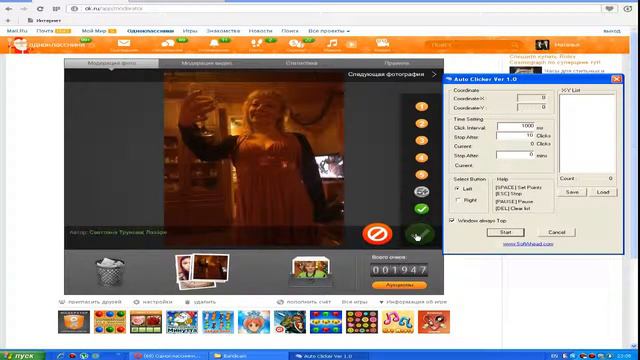This screenshot has width=640, height=360.
Task: Click browser back arrow
Action: [x=9, y=9]
